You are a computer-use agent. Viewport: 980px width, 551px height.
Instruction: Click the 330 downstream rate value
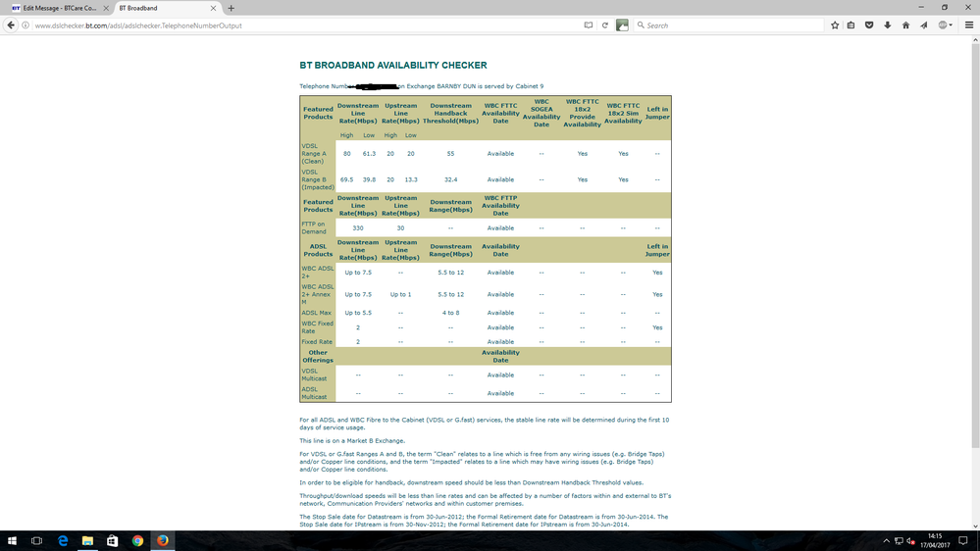[357, 228]
